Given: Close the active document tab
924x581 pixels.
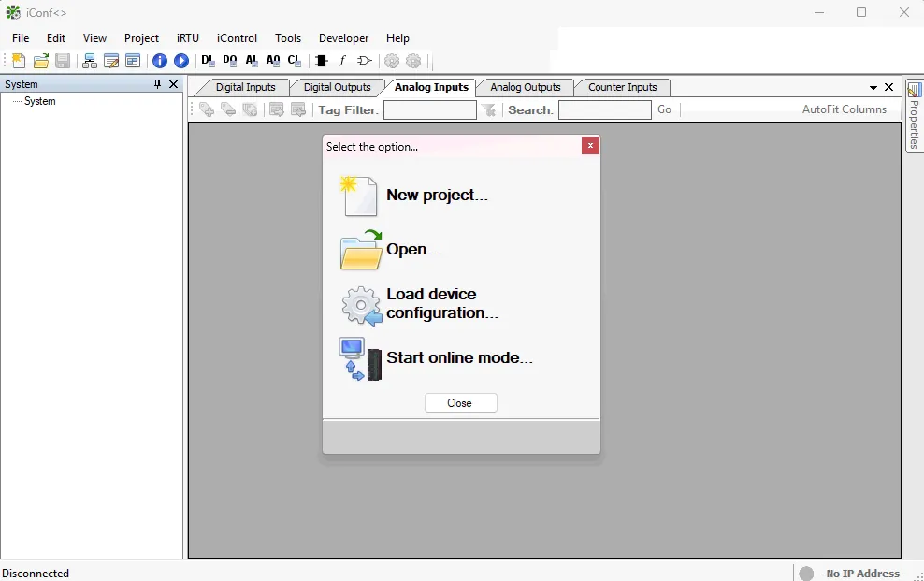Looking at the screenshot, I should point(889,87).
